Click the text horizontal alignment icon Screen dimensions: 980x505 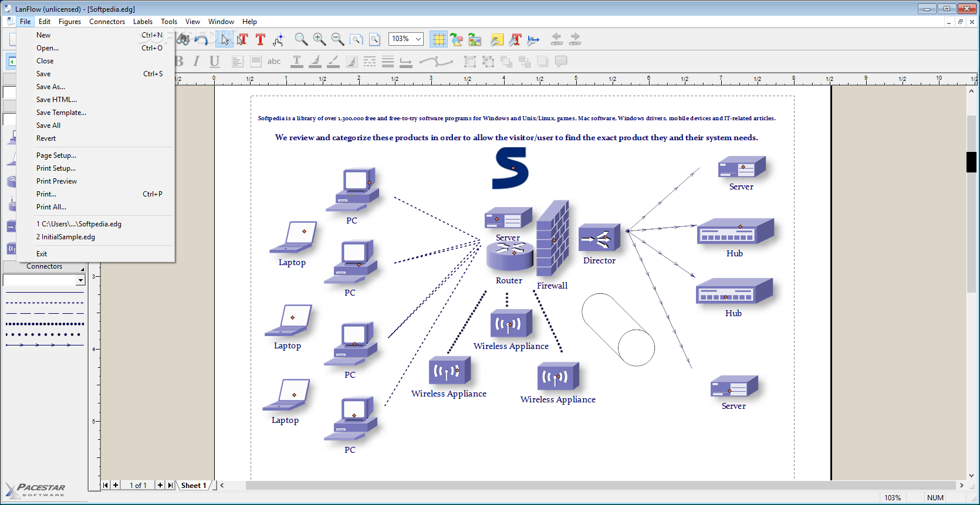[237, 61]
